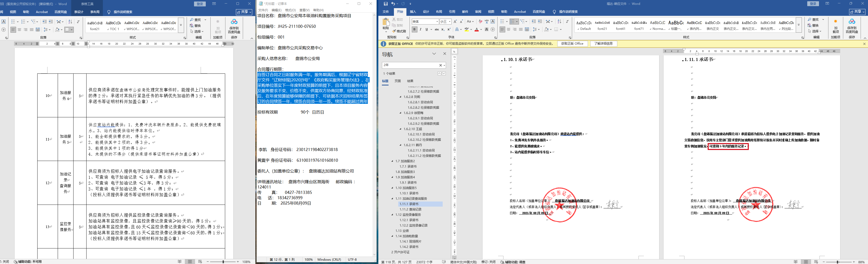Click the 了解详细信息 button
The image size is (868, 264).
(604, 44)
